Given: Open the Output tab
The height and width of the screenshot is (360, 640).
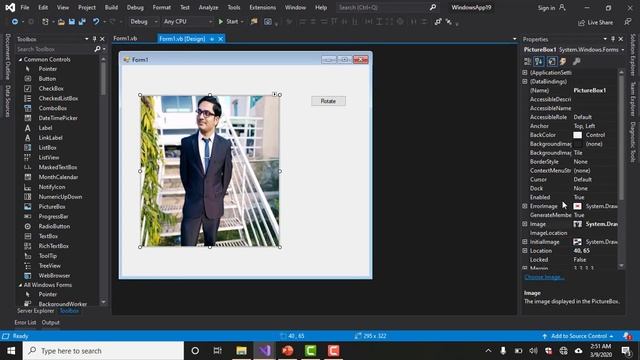Looking at the screenshot, I should tap(51, 322).
